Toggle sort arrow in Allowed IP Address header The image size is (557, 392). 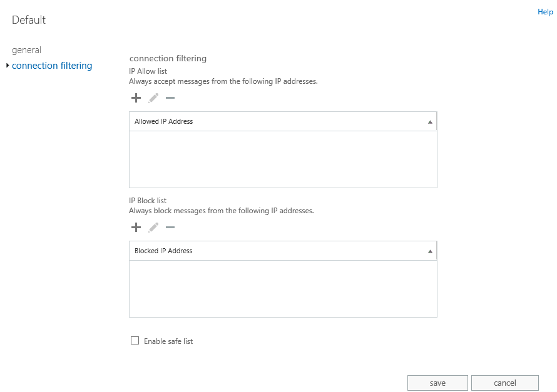(x=430, y=122)
